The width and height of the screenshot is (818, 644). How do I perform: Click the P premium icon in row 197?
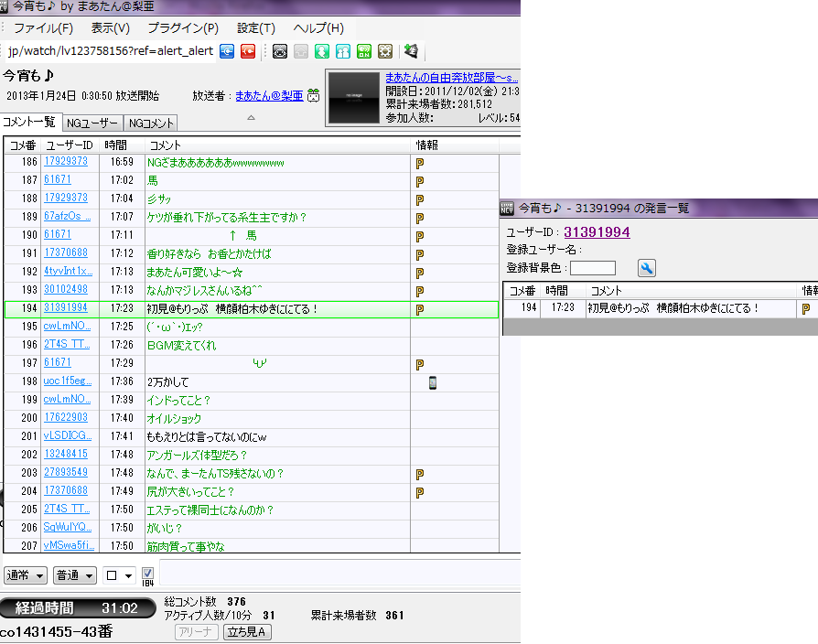tap(419, 364)
